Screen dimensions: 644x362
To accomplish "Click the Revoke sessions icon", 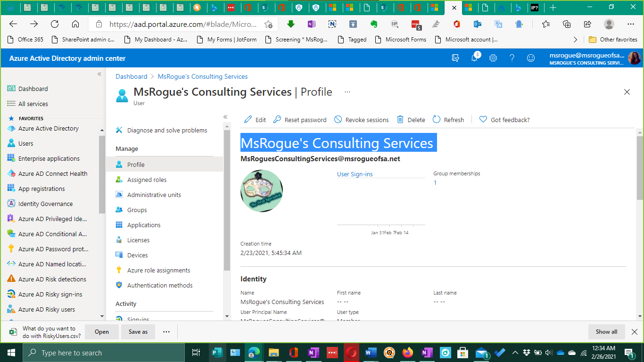I will 338,120.
